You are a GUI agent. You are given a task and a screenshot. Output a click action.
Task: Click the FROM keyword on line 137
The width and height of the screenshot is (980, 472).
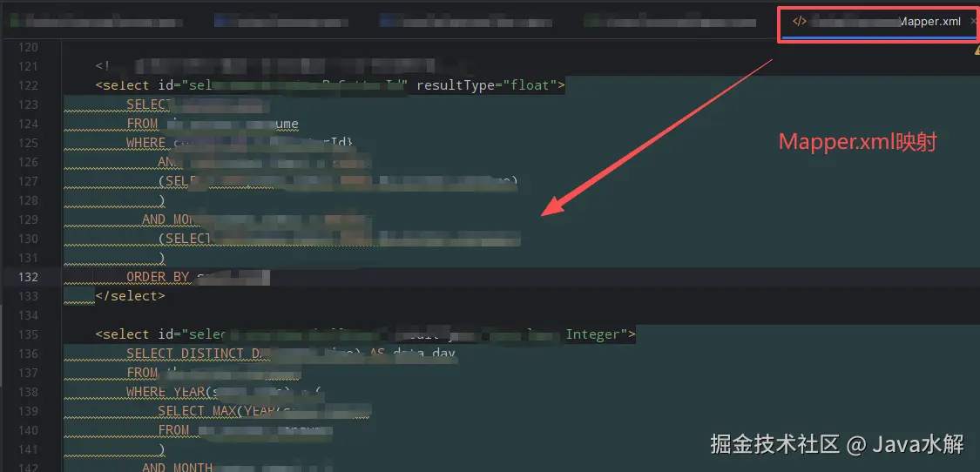142,373
